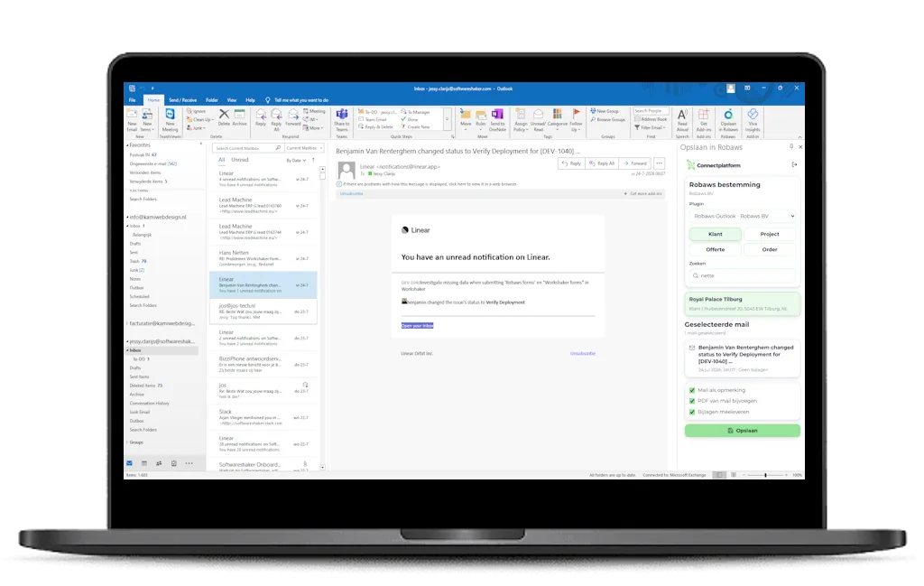Click Reply All in message header

click(x=602, y=163)
